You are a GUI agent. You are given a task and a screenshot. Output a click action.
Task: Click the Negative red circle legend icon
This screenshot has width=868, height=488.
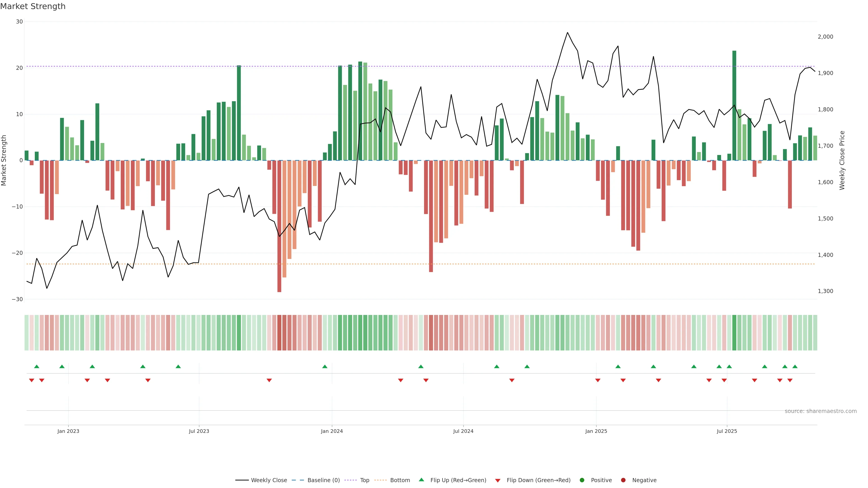tap(623, 480)
